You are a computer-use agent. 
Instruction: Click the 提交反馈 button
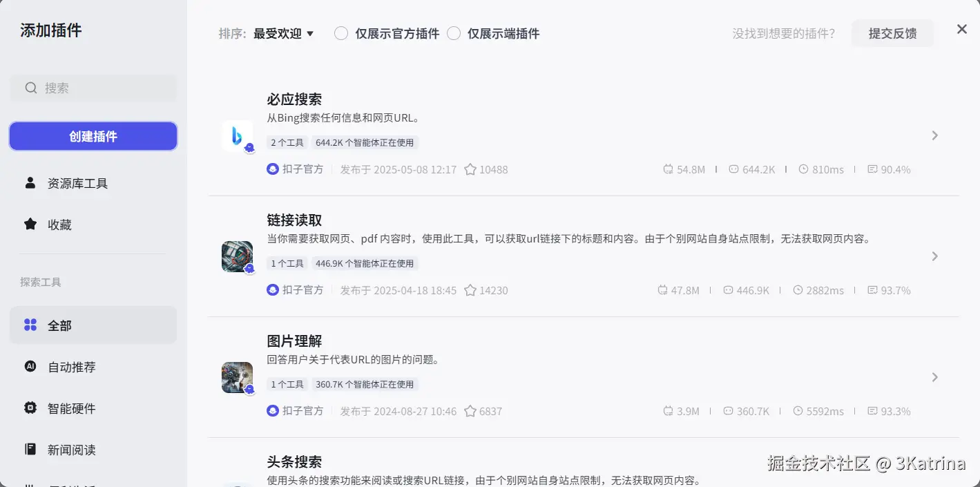[892, 33]
